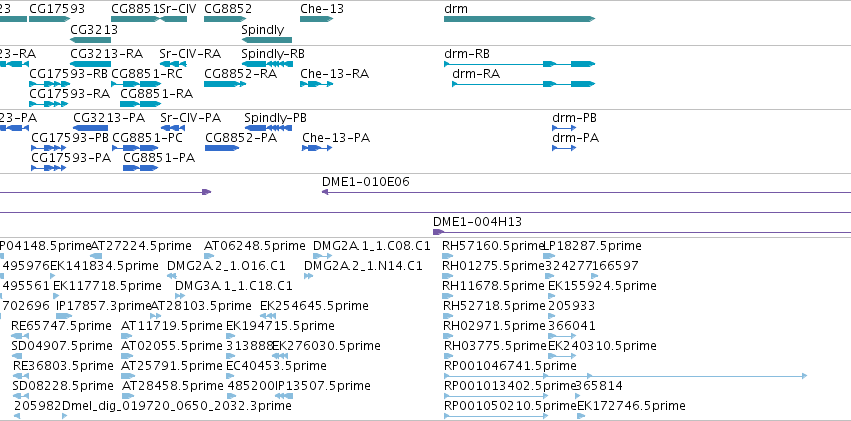
Task: Click EST DMG2A.2_1.N14.C1
Action: coord(363,266)
